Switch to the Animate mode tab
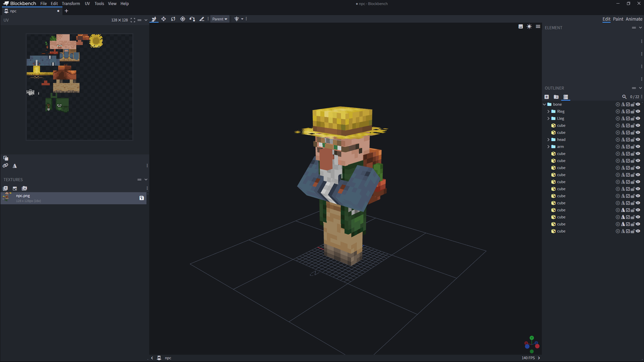The height and width of the screenshot is (362, 644). (x=634, y=19)
